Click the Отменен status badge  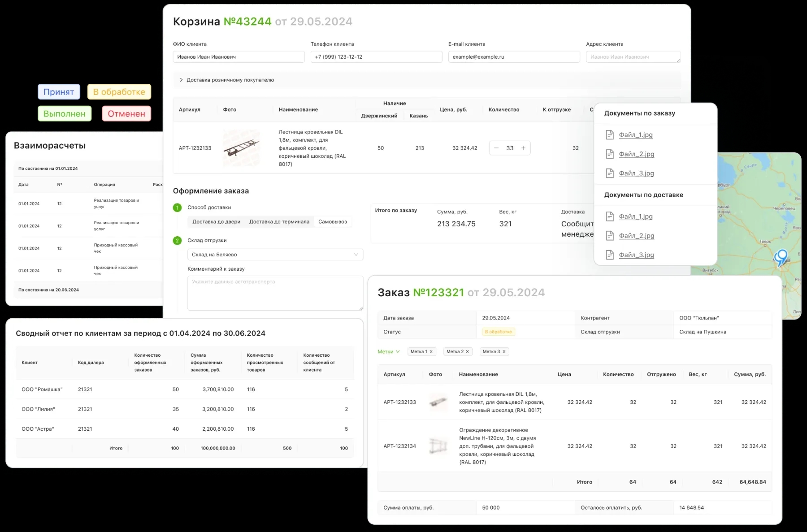[126, 114]
